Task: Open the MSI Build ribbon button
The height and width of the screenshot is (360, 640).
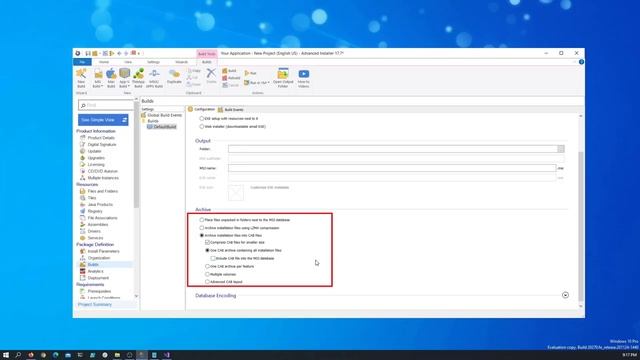Action: [98, 78]
